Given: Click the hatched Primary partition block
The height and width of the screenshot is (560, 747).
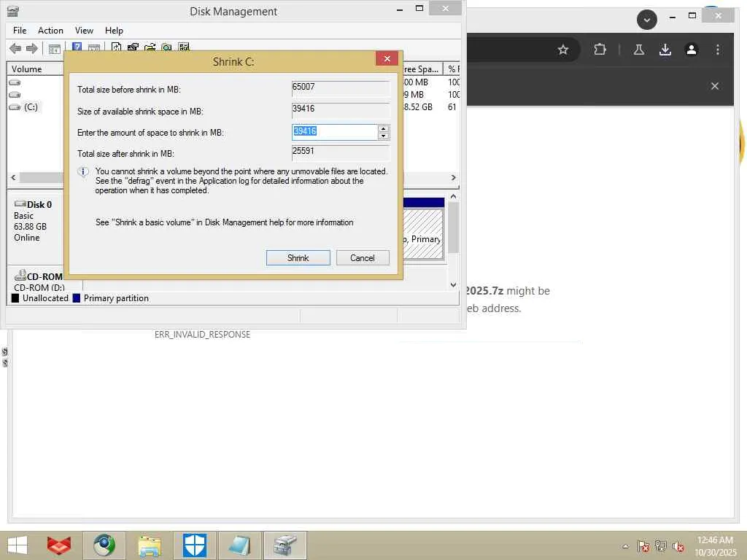Looking at the screenshot, I should tap(423, 233).
